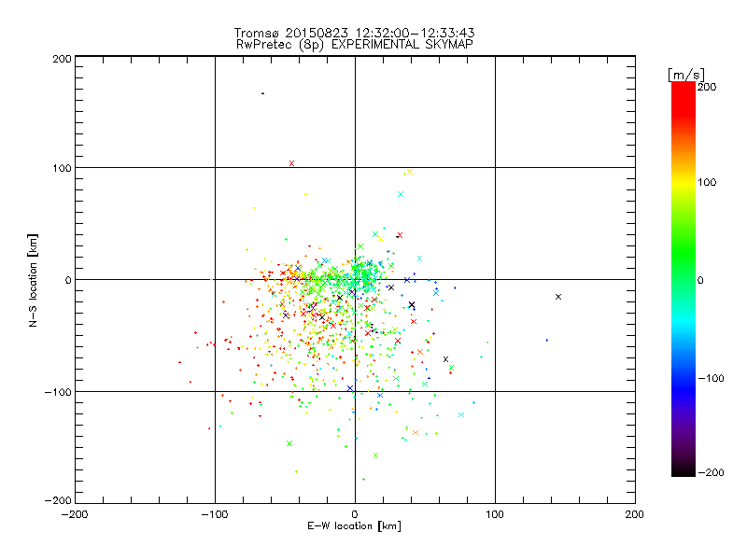Click the x-axis positive '200' tick label
The width and height of the screenshot is (747, 560).
coord(635,514)
